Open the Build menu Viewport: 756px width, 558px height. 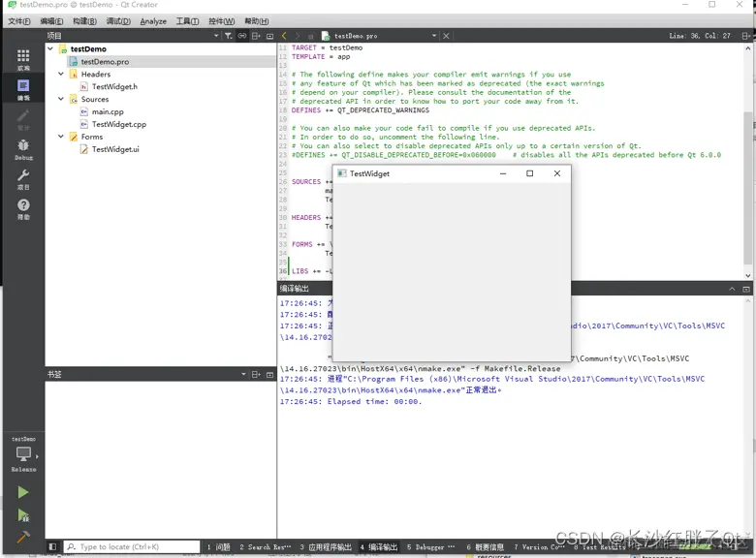pos(84,21)
